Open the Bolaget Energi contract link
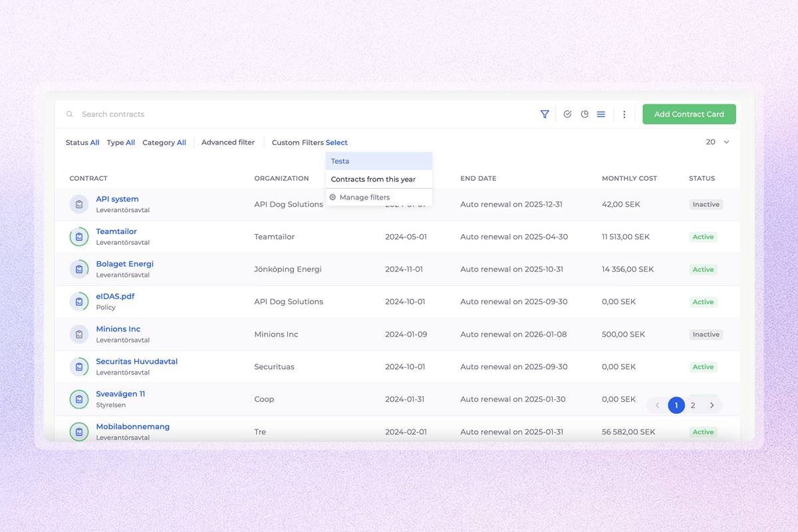 124,264
